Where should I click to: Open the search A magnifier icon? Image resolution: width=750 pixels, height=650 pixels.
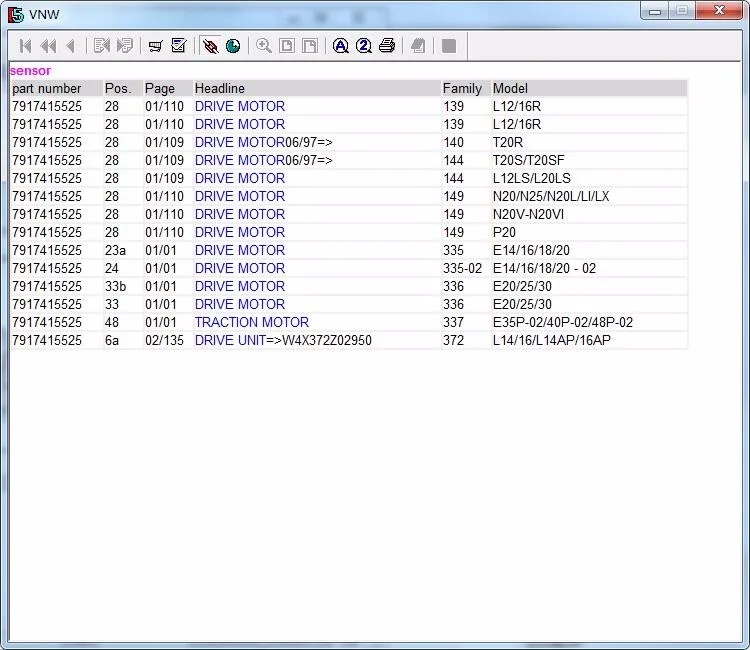click(341, 46)
